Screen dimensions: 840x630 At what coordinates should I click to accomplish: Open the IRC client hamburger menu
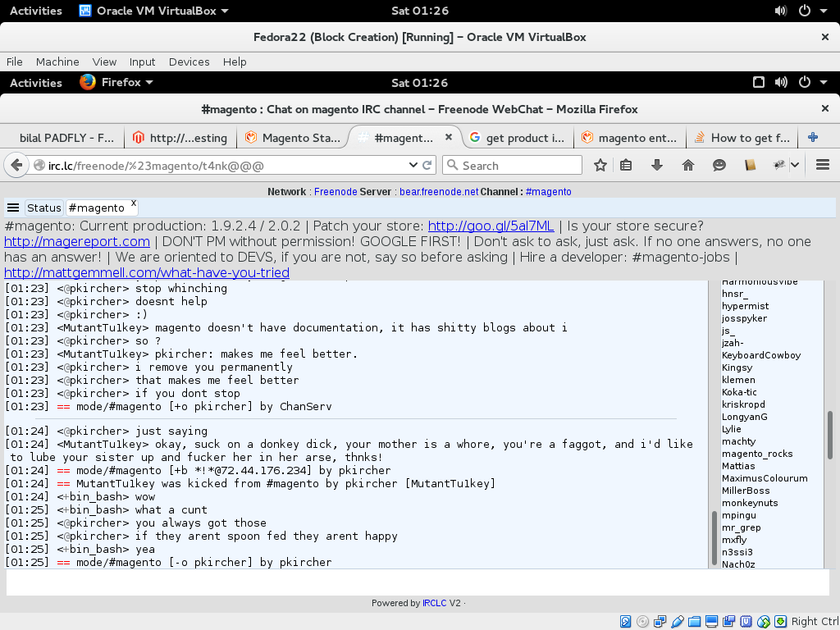[x=13, y=208]
